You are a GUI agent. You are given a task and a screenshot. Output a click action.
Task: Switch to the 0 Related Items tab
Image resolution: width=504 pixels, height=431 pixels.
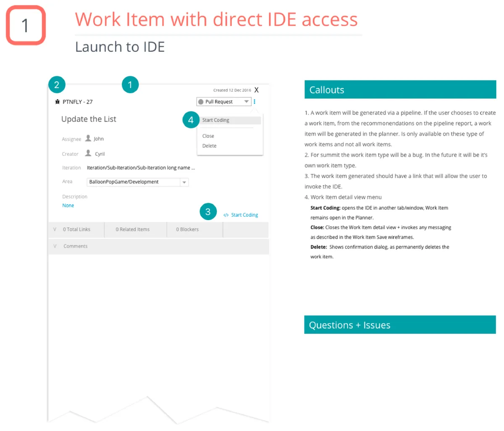[x=133, y=229]
